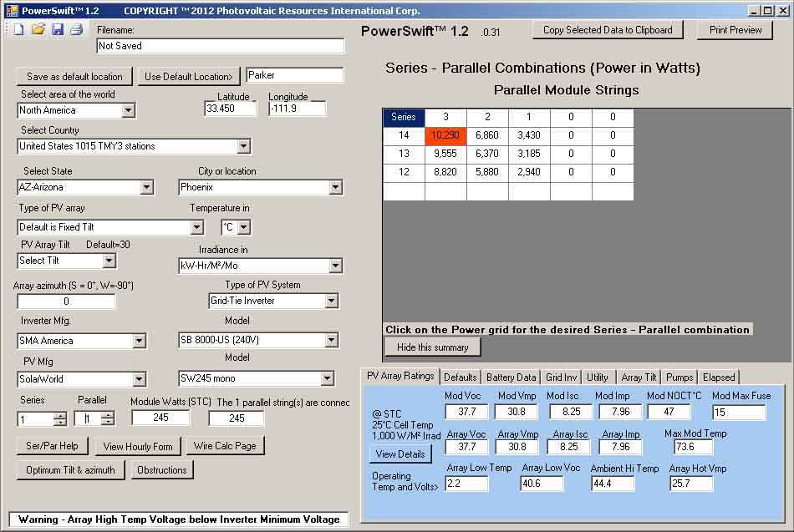Viewport: 794px width, 532px height.
Task: Click the Series 13 row header
Action: tap(404, 154)
